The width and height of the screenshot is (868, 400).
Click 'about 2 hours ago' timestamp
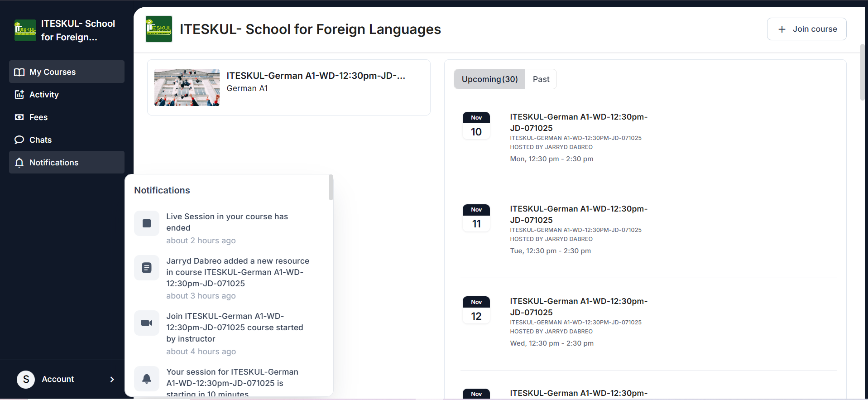point(201,241)
